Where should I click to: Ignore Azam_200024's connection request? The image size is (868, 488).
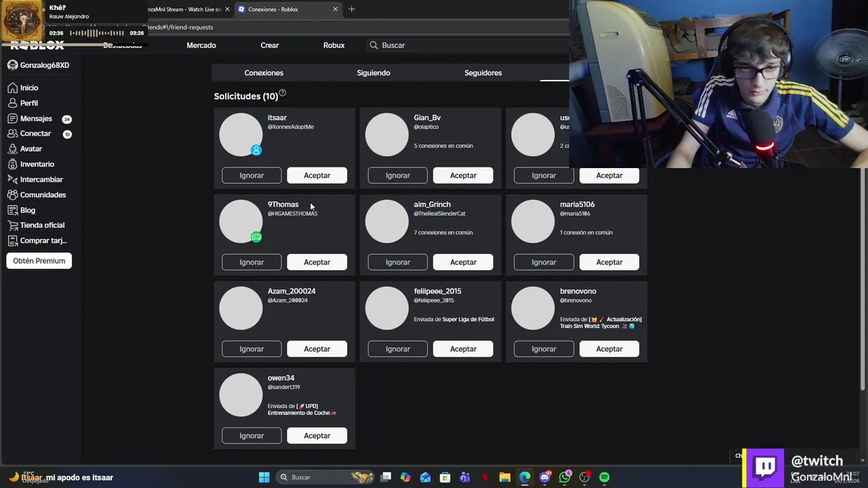(x=252, y=349)
